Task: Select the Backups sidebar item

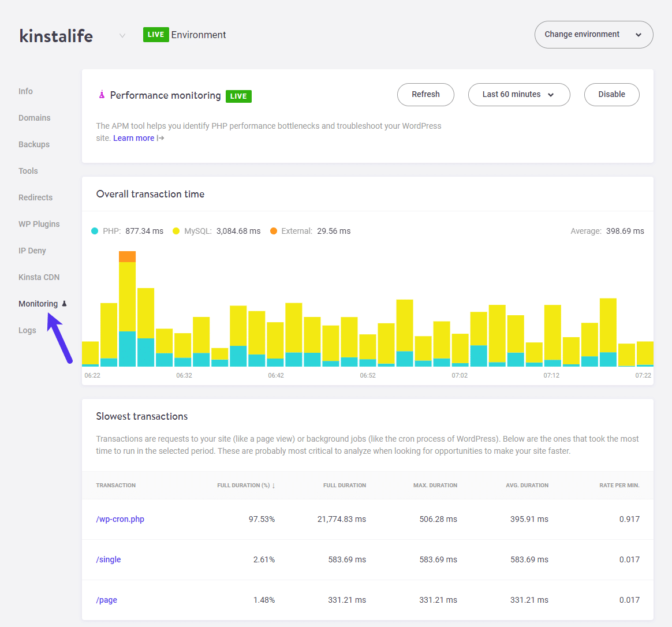Action: 33,144
